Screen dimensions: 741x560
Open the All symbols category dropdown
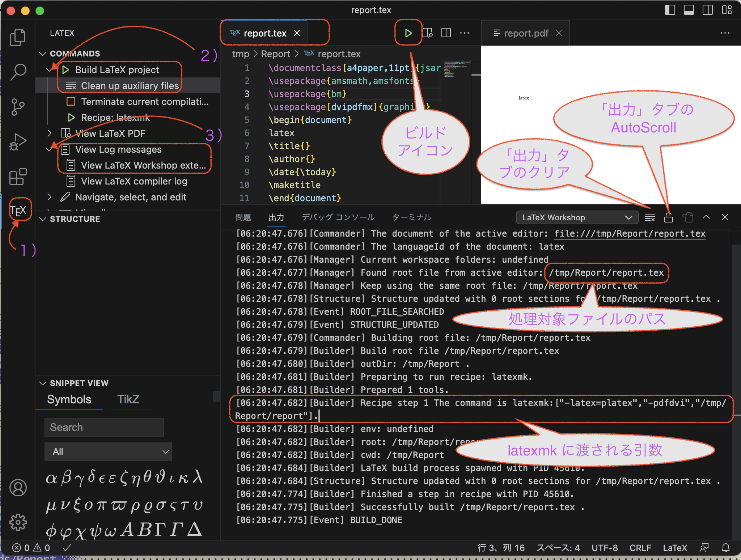pos(108,452)
